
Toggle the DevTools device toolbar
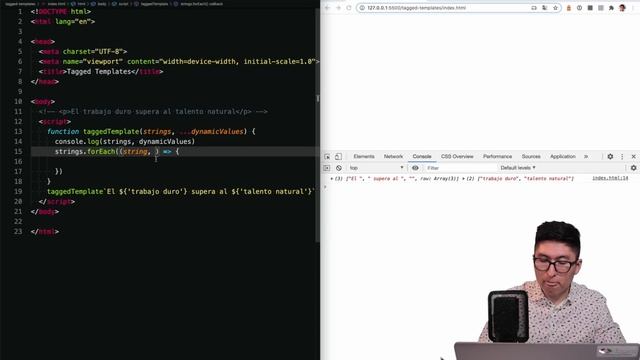(x=338, y=157)
